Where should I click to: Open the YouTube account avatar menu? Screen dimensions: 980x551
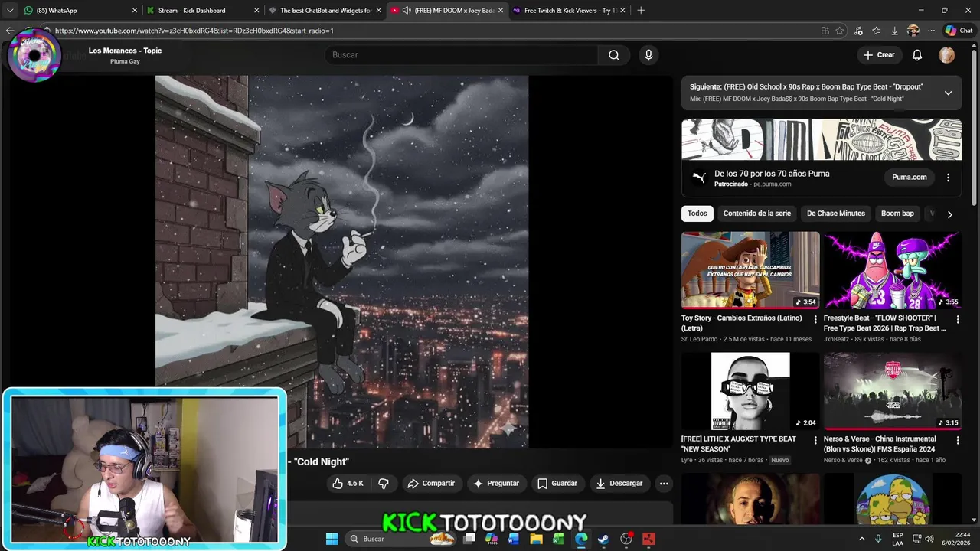[947, 55]
